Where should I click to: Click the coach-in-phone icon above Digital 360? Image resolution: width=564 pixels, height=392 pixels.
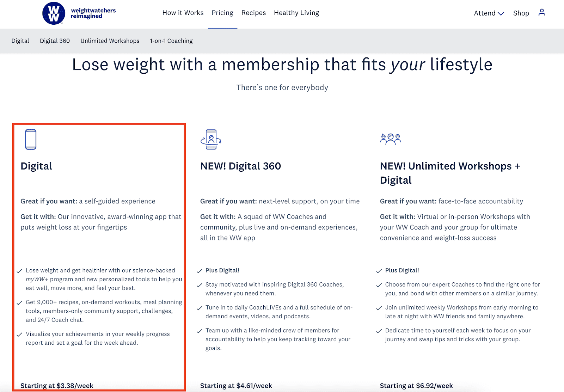pyautogui.click(x=211, y=139)
